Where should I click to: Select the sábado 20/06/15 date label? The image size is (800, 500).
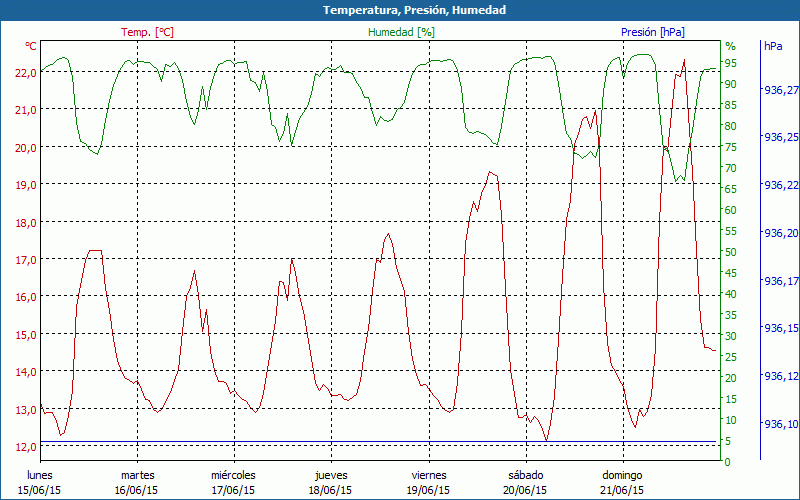coord(525,483)
